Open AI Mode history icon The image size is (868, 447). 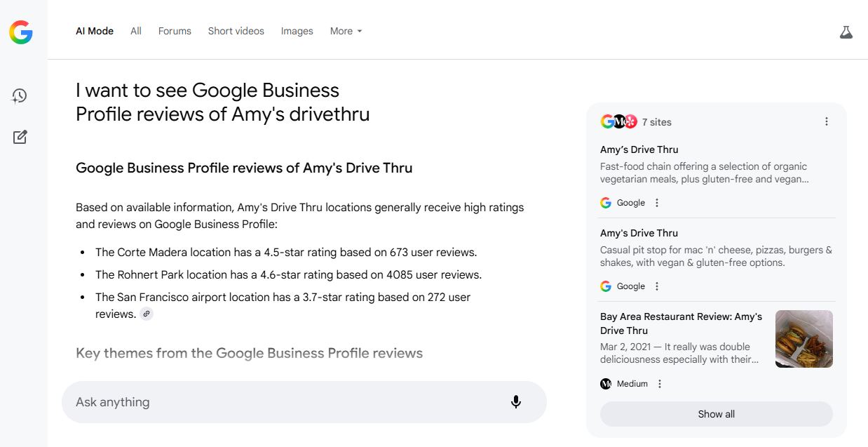click(20, 95)
